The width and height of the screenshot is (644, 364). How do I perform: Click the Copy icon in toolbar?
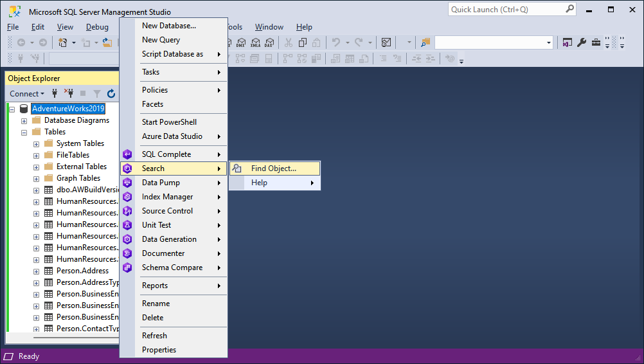303,42
